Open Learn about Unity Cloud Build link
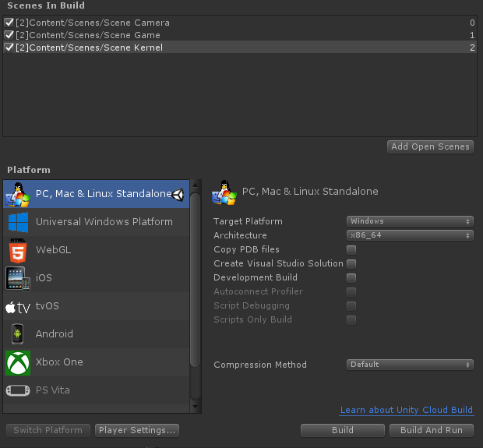483x448 pixels. 407,410
